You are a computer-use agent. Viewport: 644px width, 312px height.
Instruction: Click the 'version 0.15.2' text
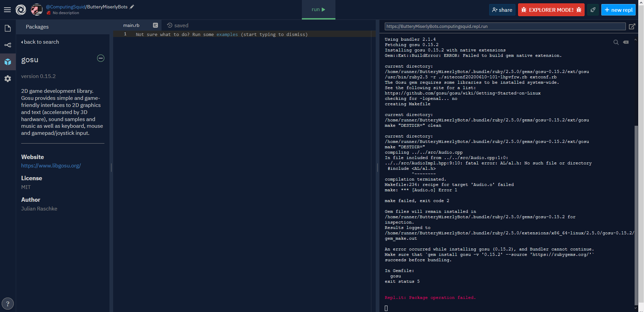click(x=38, y=76)
